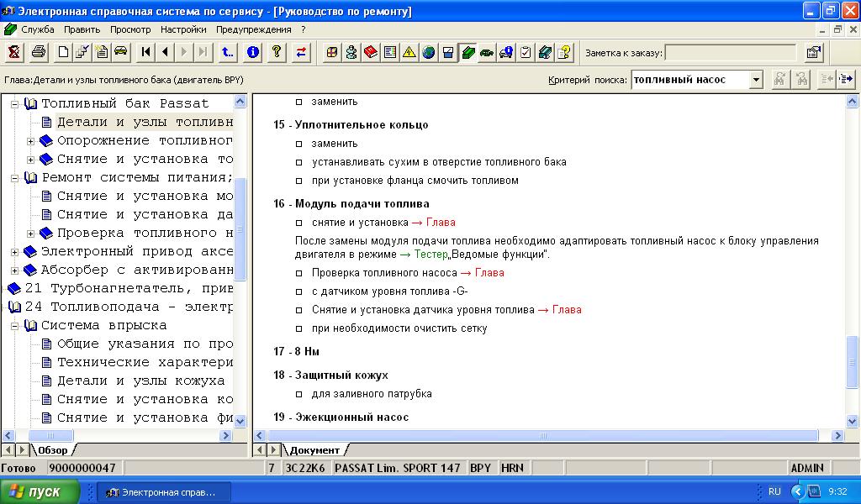Collapse the Ремонт системы питания node
The width and height of the screenshot is (861, 504).
(x=15, y=178)
